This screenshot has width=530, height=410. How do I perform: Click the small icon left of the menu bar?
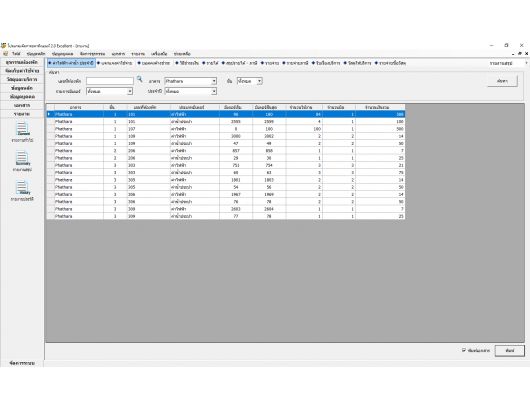pos(5,54)
